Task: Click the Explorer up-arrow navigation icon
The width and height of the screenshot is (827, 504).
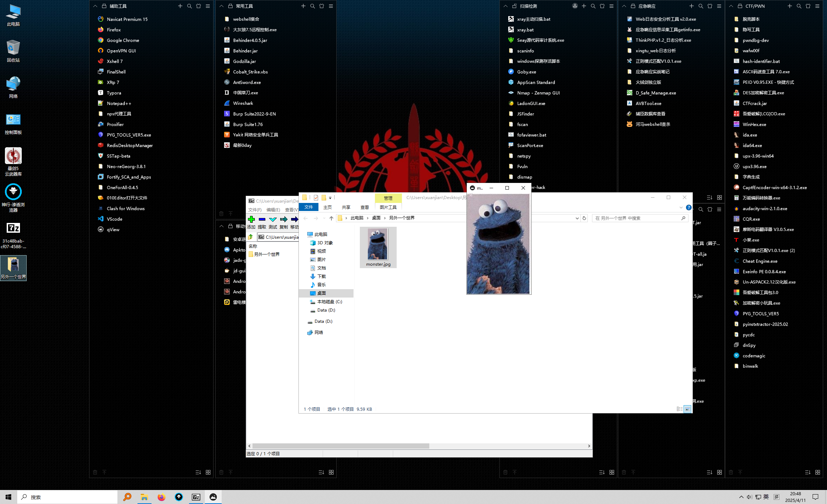Action: click(331, 218)
